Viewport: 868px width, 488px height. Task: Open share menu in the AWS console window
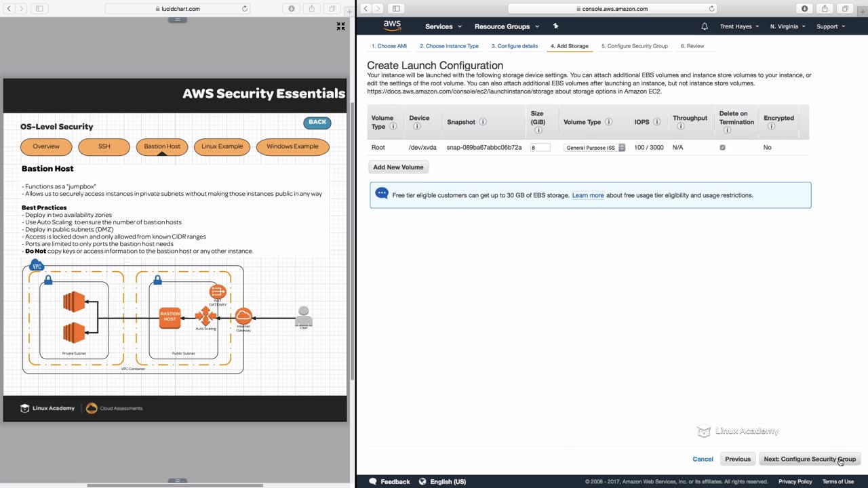(x=825, y=9)
